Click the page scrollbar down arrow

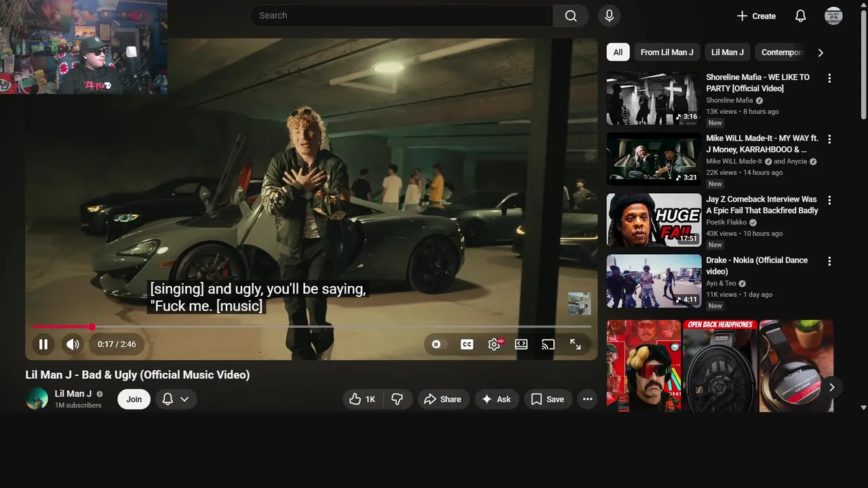tap(863, 407)
